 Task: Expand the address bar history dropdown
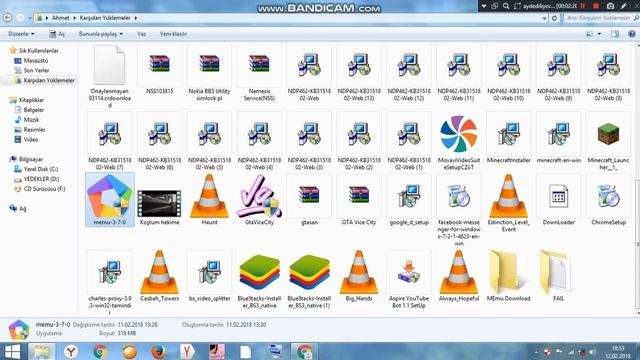tap(544, 18)
